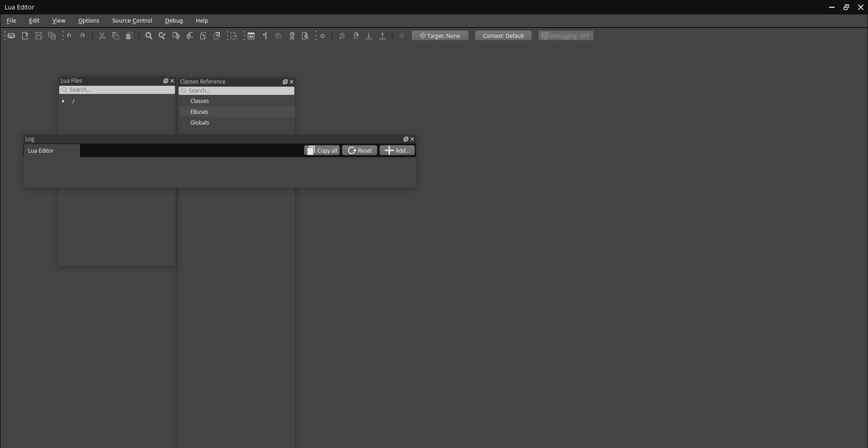Open the Target: None selector
The width and height of the screenshot is (868, 448).
coord(440,36)
